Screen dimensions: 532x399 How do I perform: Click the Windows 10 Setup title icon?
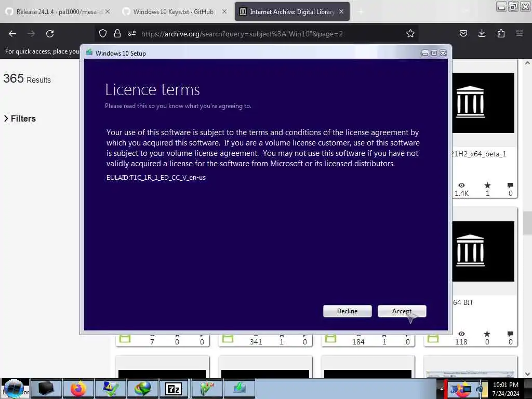[x=89, y=52]
